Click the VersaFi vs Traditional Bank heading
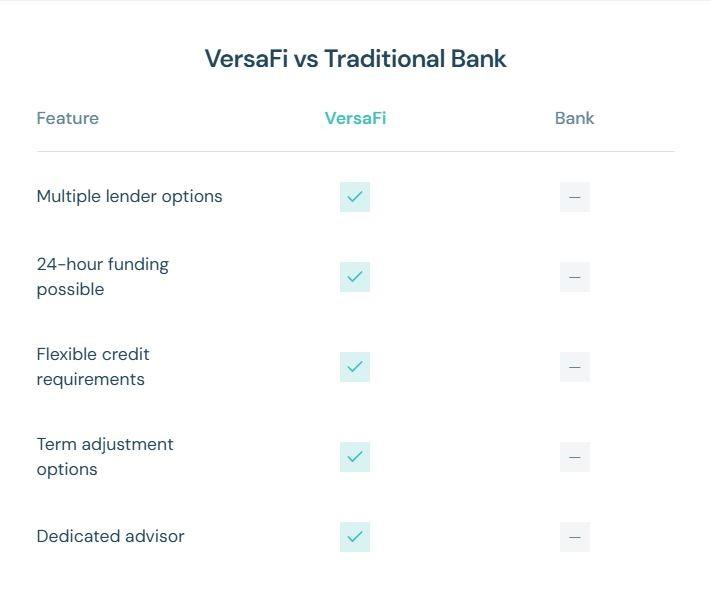The image size is (711, 595). tap(356, 59)
